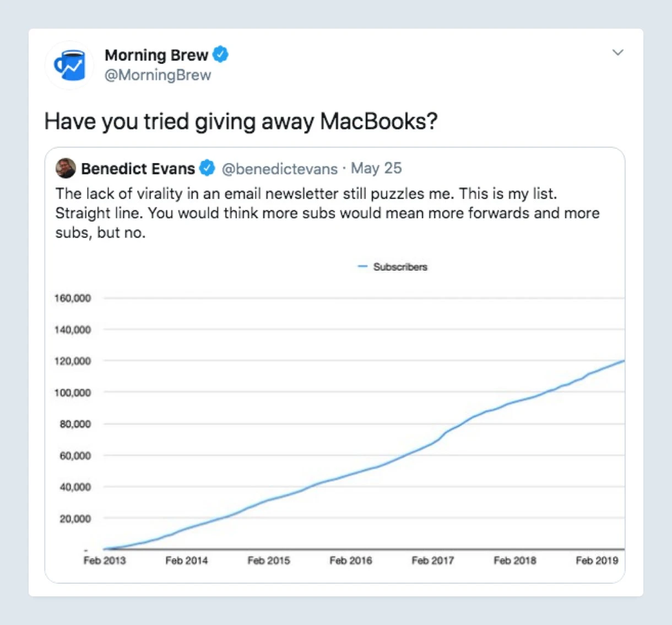Open the @MorningBrew handle link
Image resolution: width=672 pixels, height=625 pixels.
pyautogui.click(x=158, y=75)
